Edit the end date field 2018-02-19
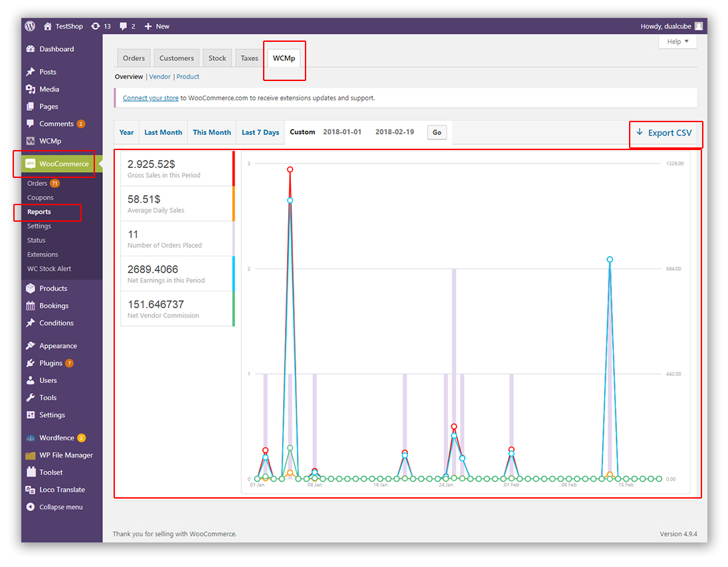Screen dimensions: 728x567 tap(395, 131)
